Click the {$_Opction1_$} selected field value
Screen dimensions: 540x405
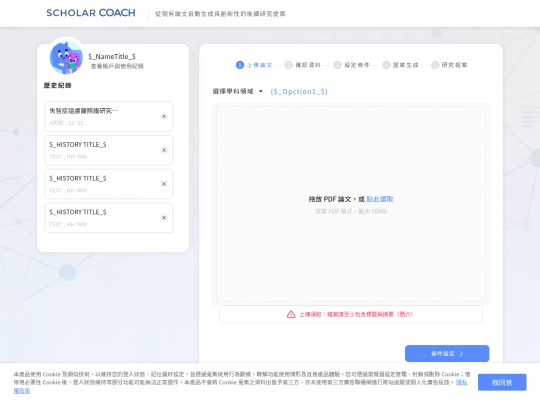point(299,92)
